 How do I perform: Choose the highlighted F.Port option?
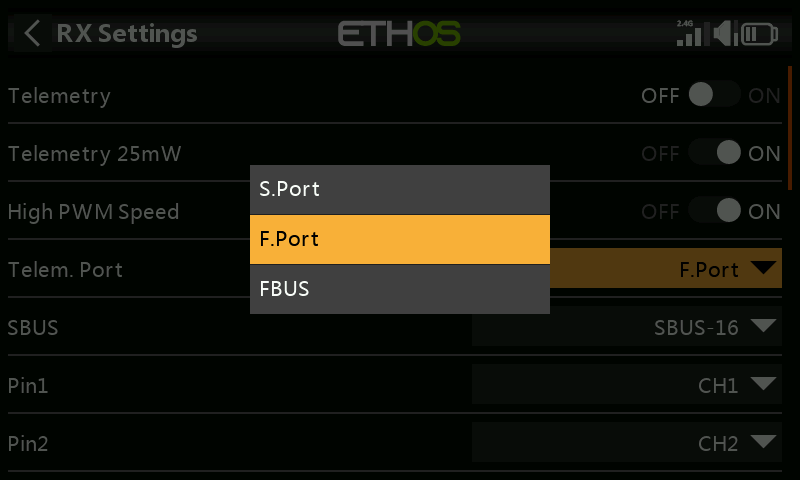click(x=399, y=239)
